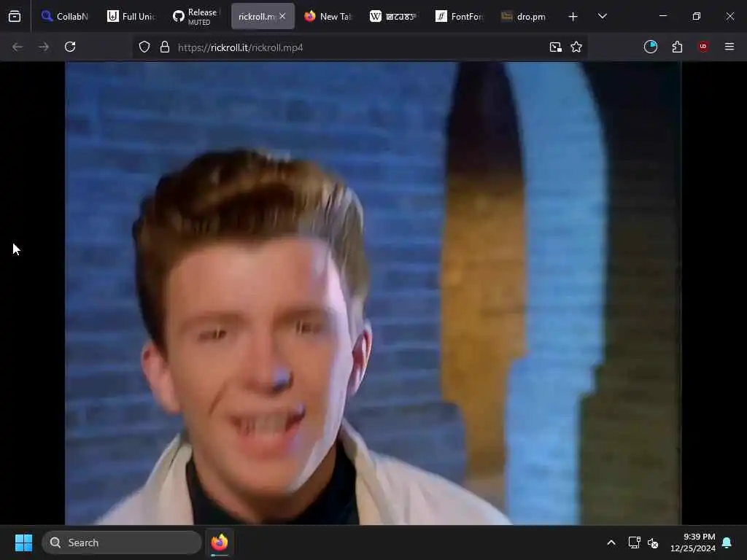This screenshot has width=747, height=560.
Task: Open the uBlock Origin extension
Action: (x=703, y=47)
